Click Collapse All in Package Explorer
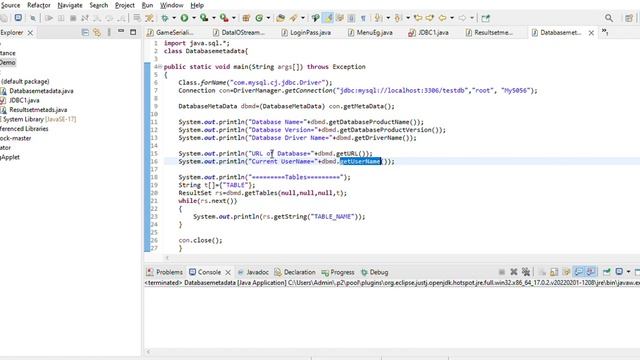Screen dimensions: 640x360 click(x=85, y=32)
